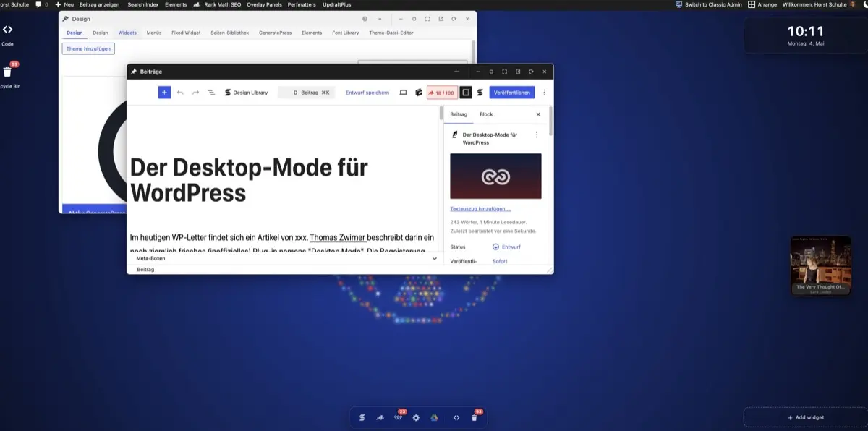This screenshot has width=868, height=431.
Task: Click the post title Der Desktop-Mode für WordPress
Action: pos(249,180)
